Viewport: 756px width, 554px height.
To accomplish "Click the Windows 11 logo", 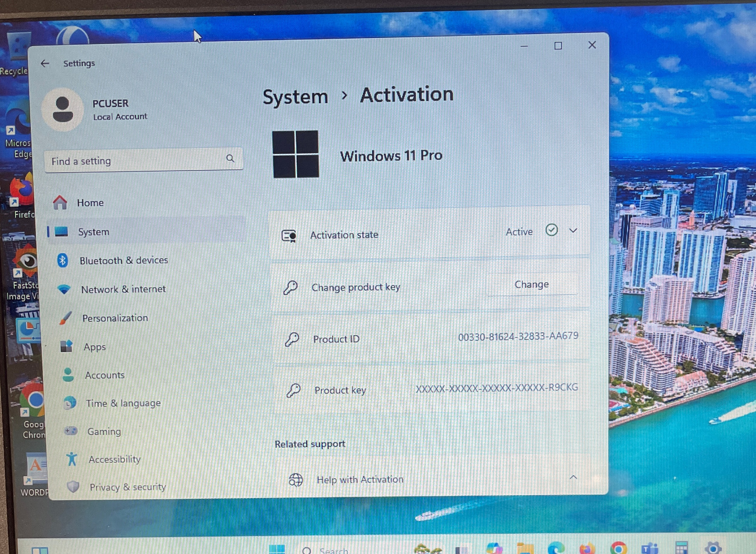I will pos(295,154).
